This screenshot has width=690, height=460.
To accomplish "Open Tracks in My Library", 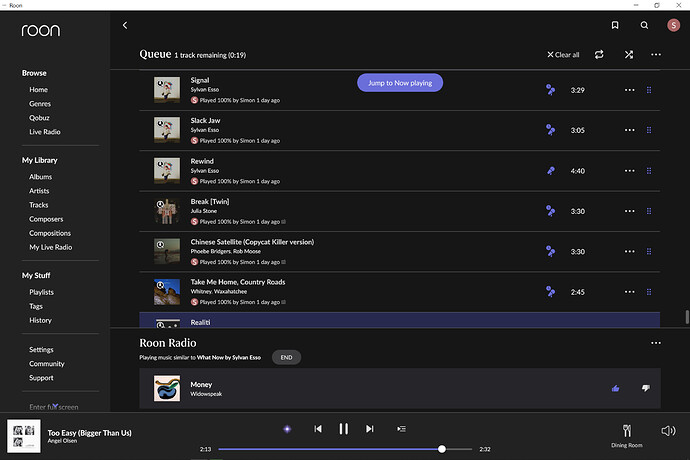I will [38, 205].
